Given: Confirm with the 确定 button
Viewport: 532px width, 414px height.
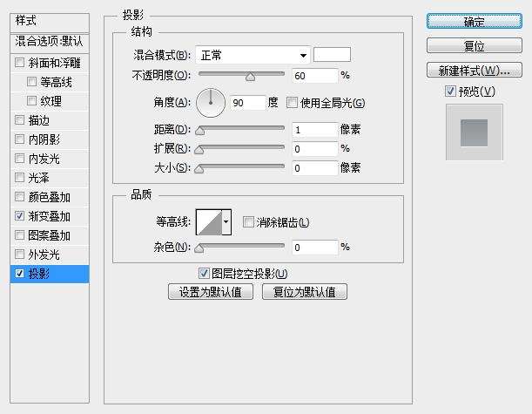Looking at the screenshot, I should [475, 22].
